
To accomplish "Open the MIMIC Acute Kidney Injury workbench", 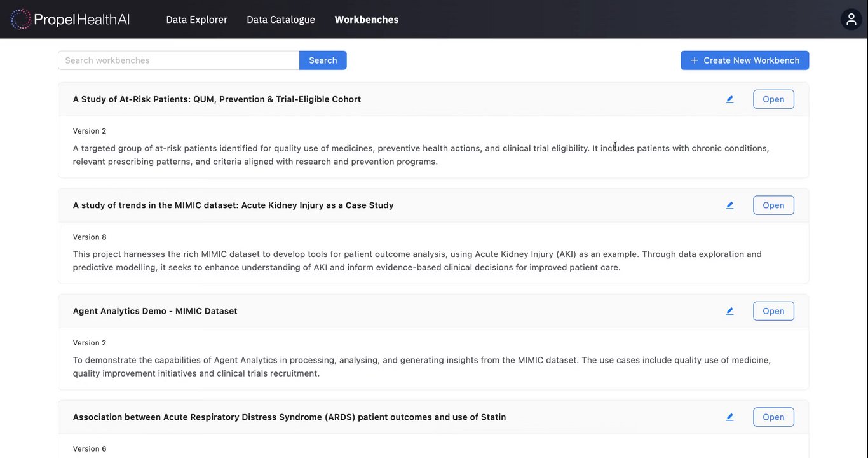I will (773, 205).
